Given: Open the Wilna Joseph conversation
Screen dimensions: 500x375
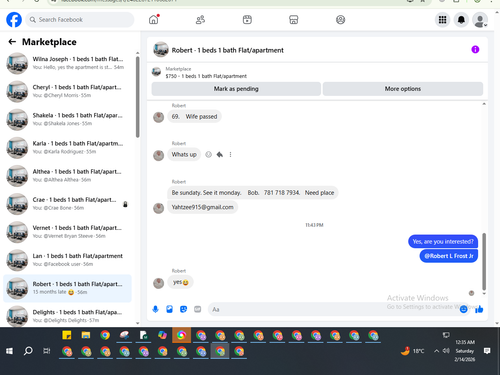Looking at the screenshot, I should coord(67,63).
